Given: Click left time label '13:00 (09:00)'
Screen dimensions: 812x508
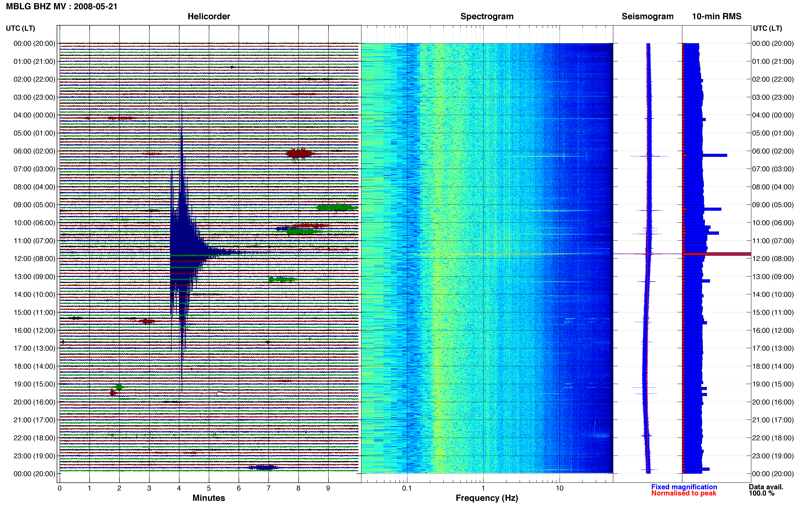Looking at the screenshot, I should pyautogui.click(x=34, y=277).
